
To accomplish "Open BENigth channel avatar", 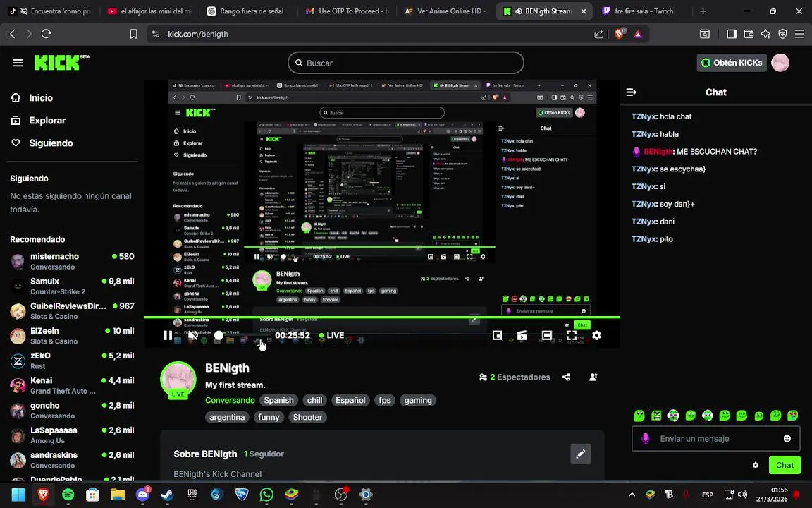I will pyautogui.click(x=178, y=380).
